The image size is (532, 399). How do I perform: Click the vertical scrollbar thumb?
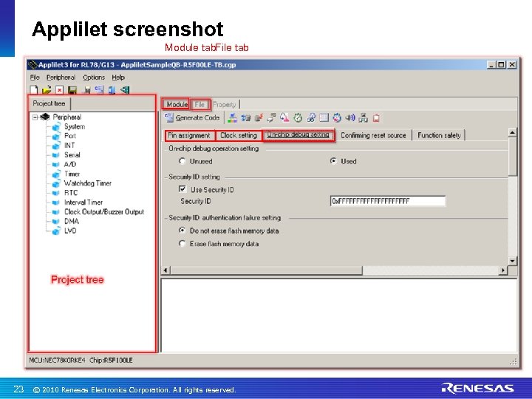point(512,157)
